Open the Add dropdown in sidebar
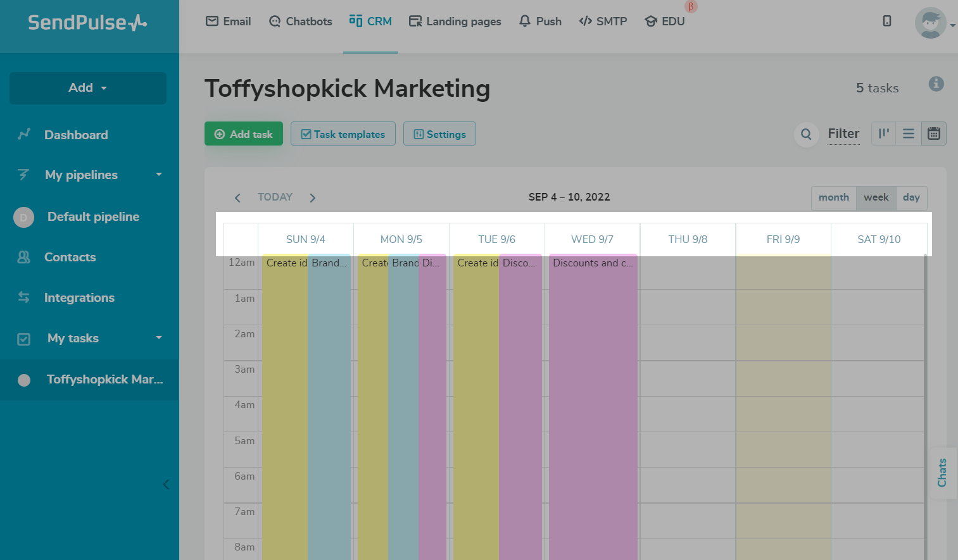The height and width of the screenshot is (560, 958). (x=88, y=88)
